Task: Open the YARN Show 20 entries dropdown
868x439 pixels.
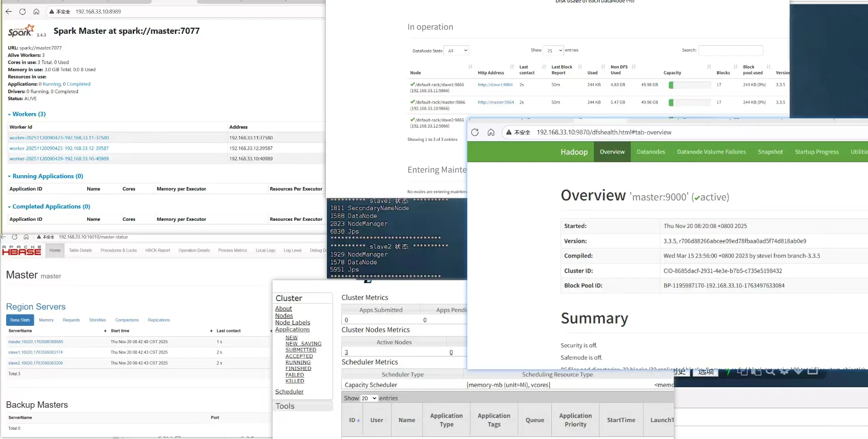Action: pos(369,398)
